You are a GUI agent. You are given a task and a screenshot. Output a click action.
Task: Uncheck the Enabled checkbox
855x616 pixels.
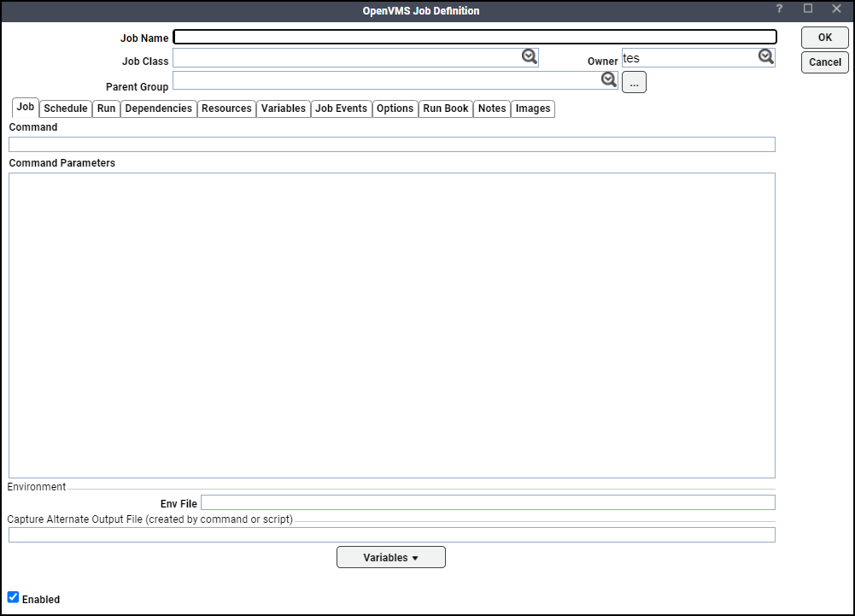coord(13,598)
